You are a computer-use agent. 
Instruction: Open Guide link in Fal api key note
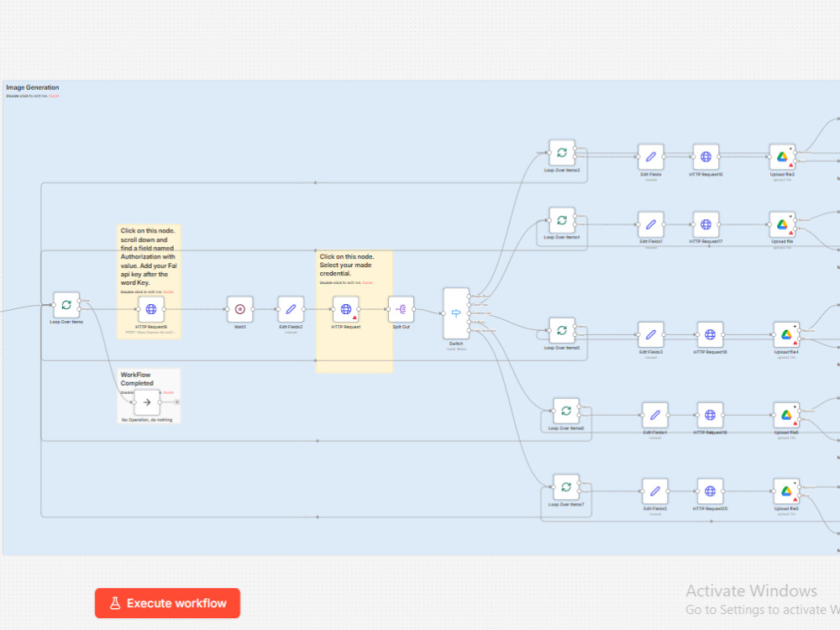[168, 292]
